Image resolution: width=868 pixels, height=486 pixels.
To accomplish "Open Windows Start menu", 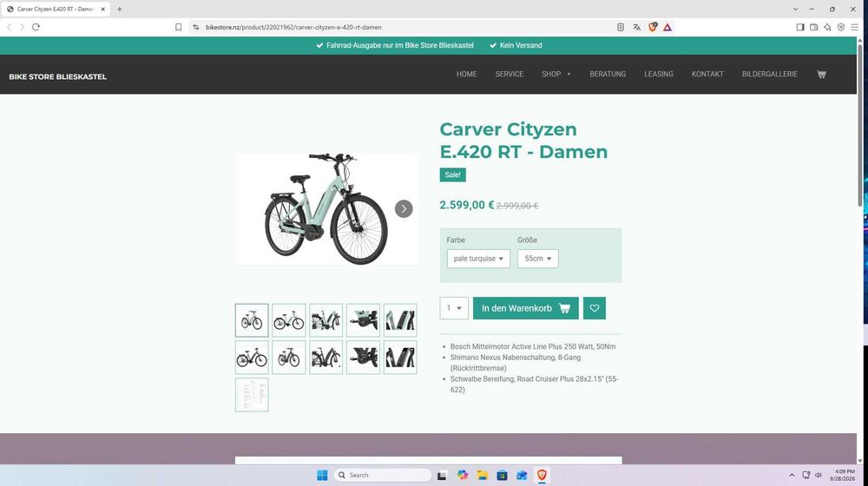I will point(322,475).
